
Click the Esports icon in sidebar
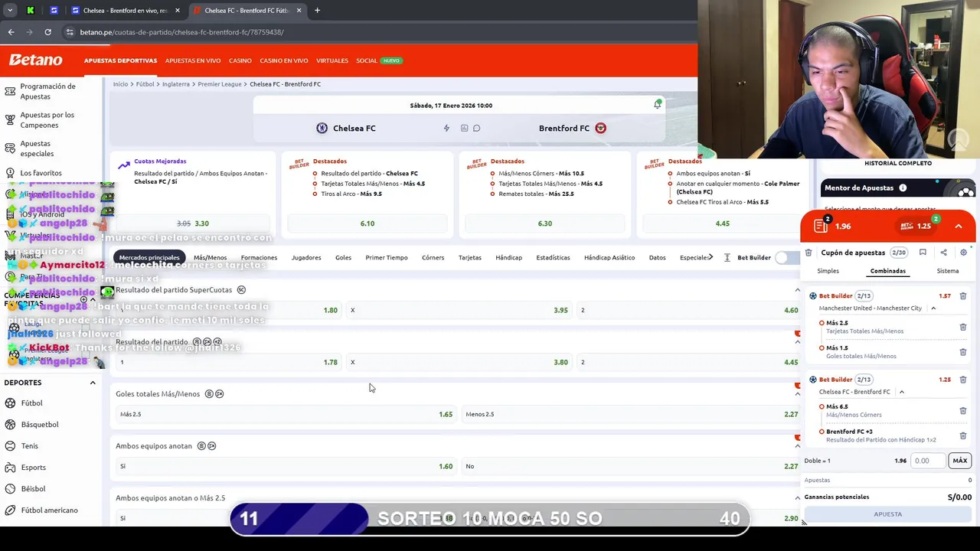(x=10, y=468)
